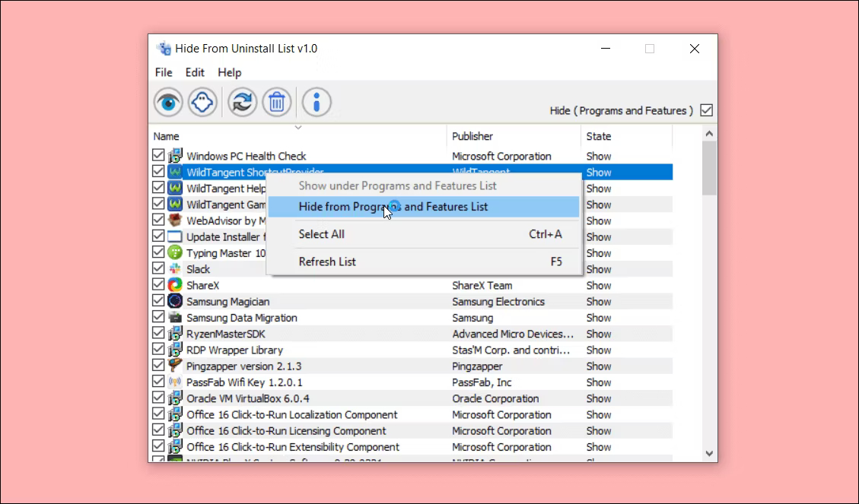Open the File menu

click(164, 72)
